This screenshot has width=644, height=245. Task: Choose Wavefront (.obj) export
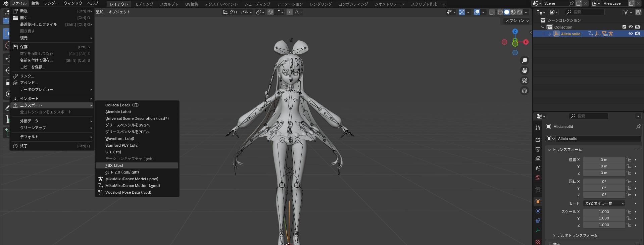tap(137, 139)
